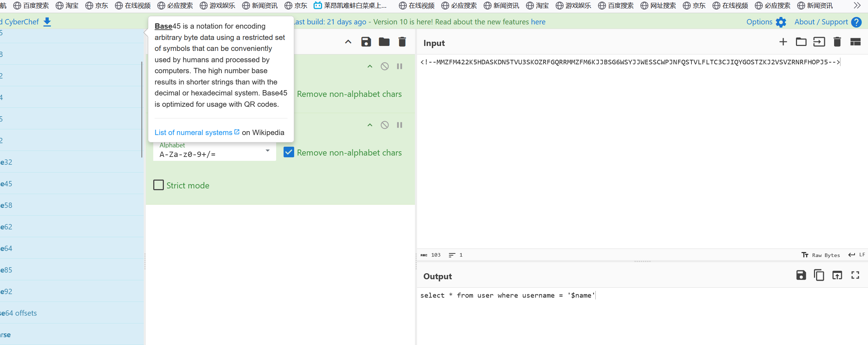Click the load recipe folder icon
Screen dimensions: 868x345
coord(384,42)
